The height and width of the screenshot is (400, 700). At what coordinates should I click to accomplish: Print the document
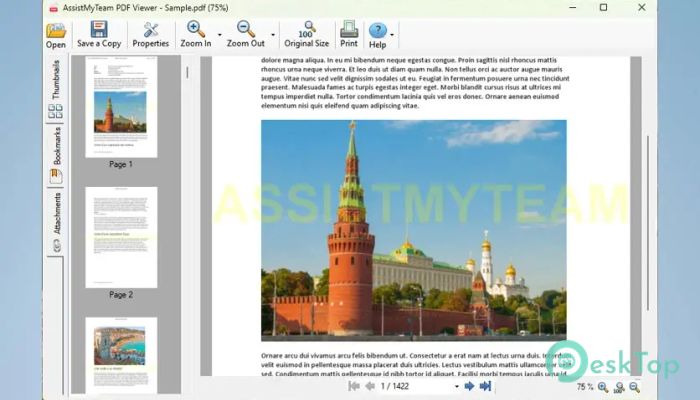tap(348, 33)
